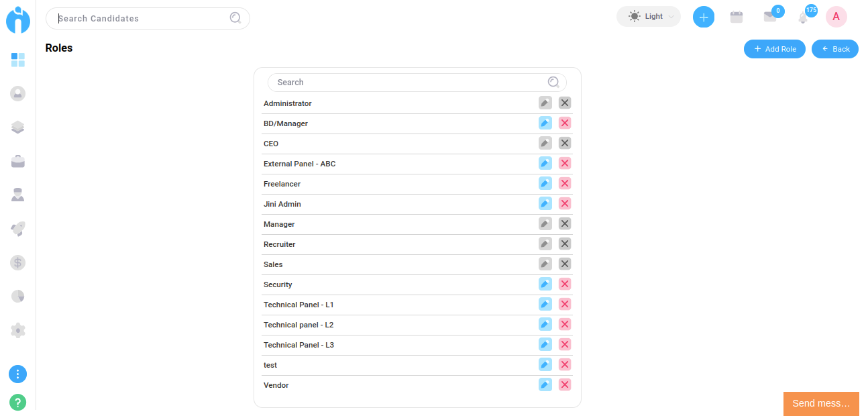Open the briefcase jobs icon in sidebar
This screenshot has width=868, height=416.
point(18,161)
